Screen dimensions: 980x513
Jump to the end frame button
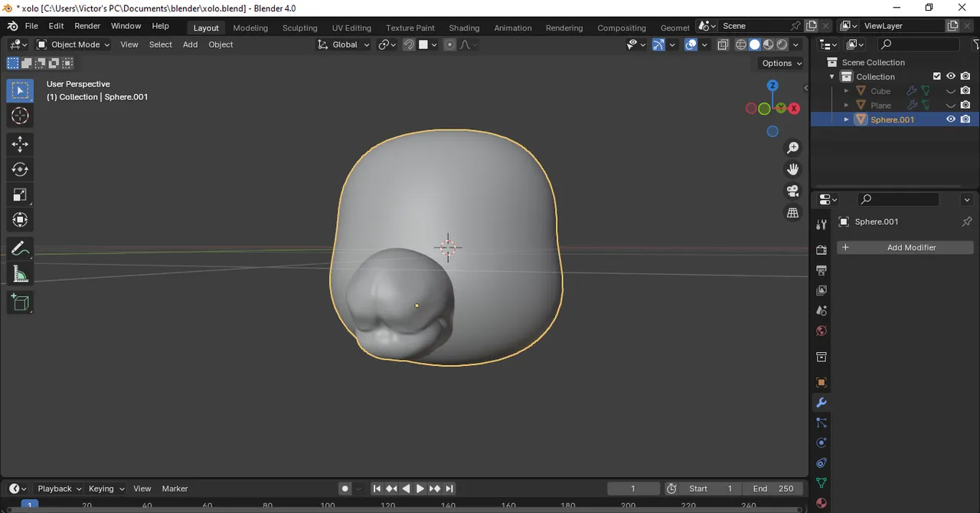[x=449, y=488]
